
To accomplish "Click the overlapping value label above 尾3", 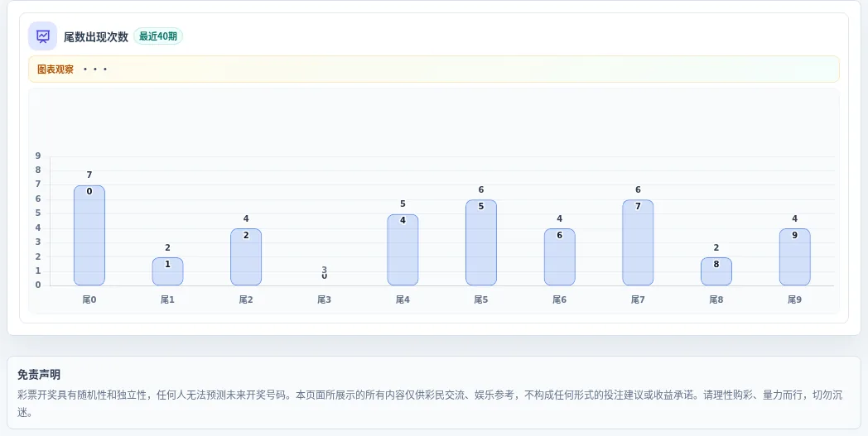I will coord(325,272).
